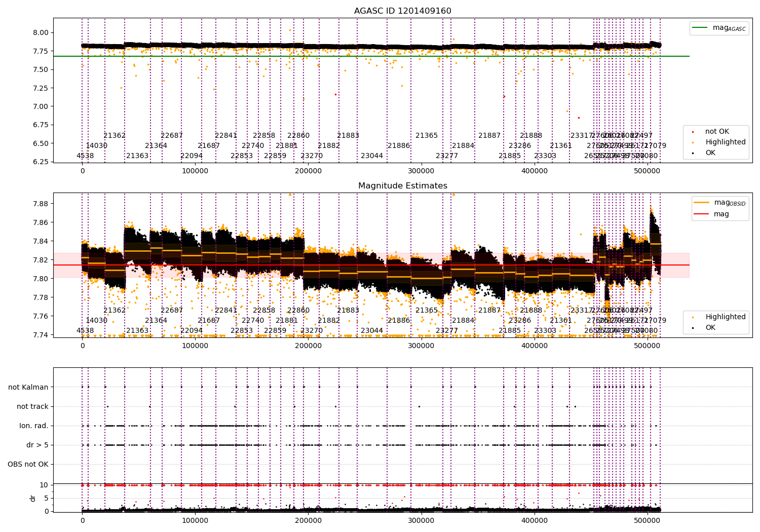Click obsid label 22841 in top plot

226,136
